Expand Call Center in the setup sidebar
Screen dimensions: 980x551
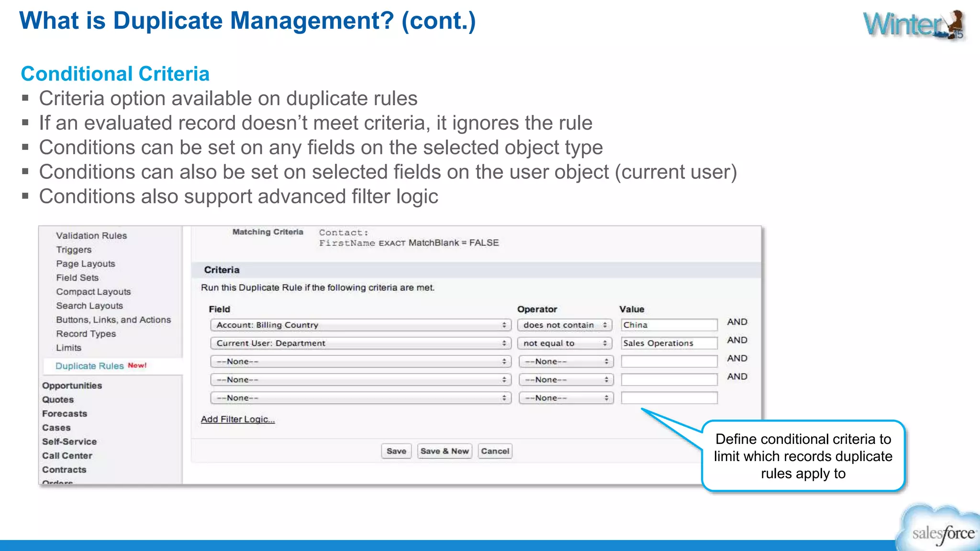pyautogui.click(x=67, y=456)
